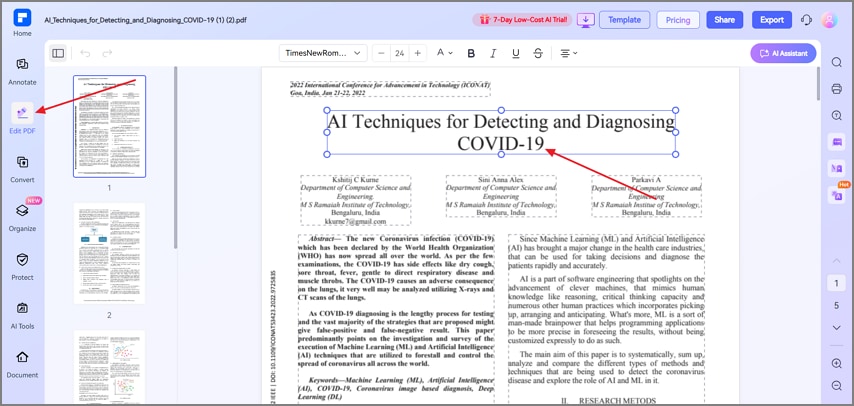Open the Annotate tool panel
The image size is (854, 406).
[22, 72]
